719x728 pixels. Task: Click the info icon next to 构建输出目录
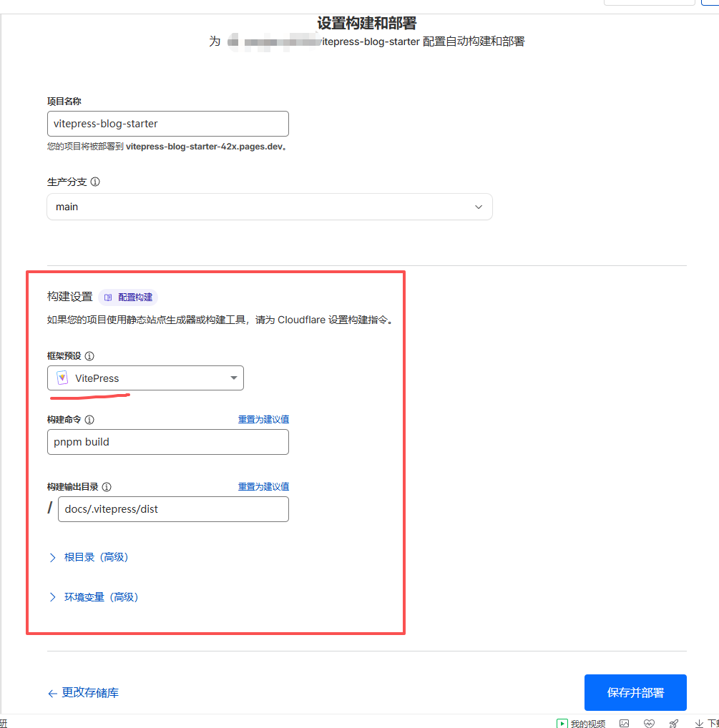point(107,486)
